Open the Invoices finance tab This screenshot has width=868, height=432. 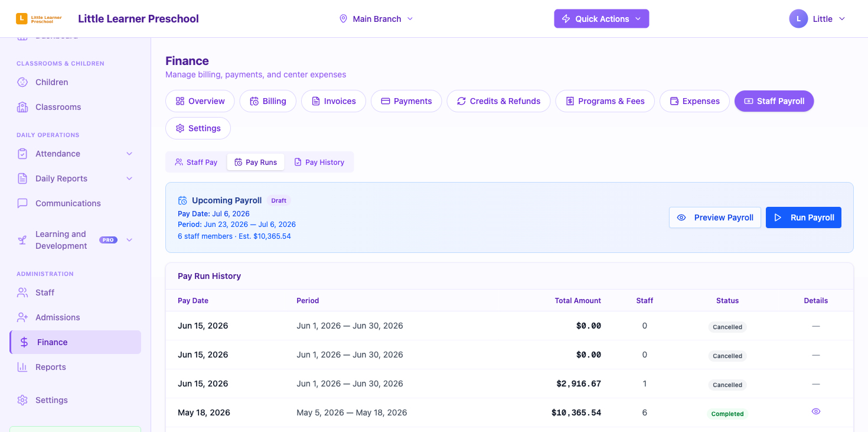(x=334, y=101)
